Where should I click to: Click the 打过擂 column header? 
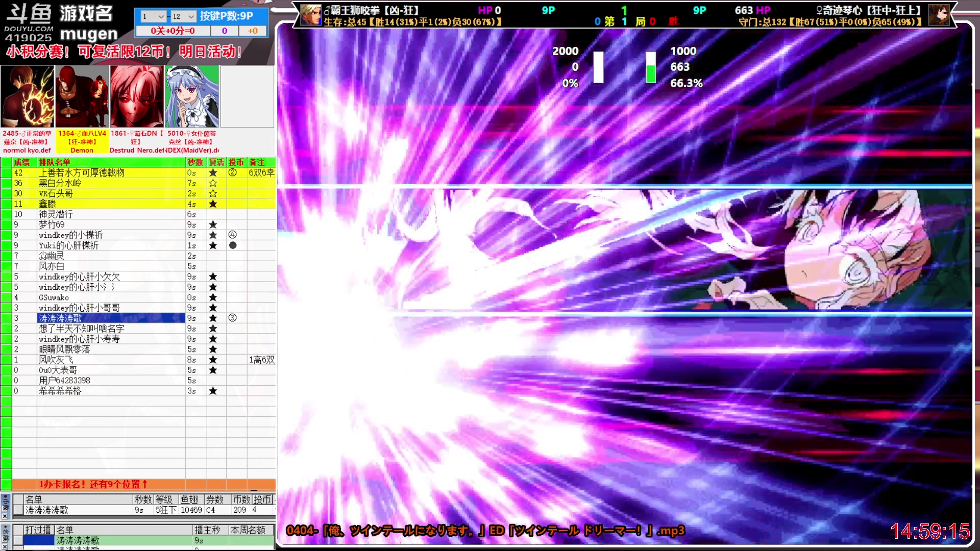point(39,530)
